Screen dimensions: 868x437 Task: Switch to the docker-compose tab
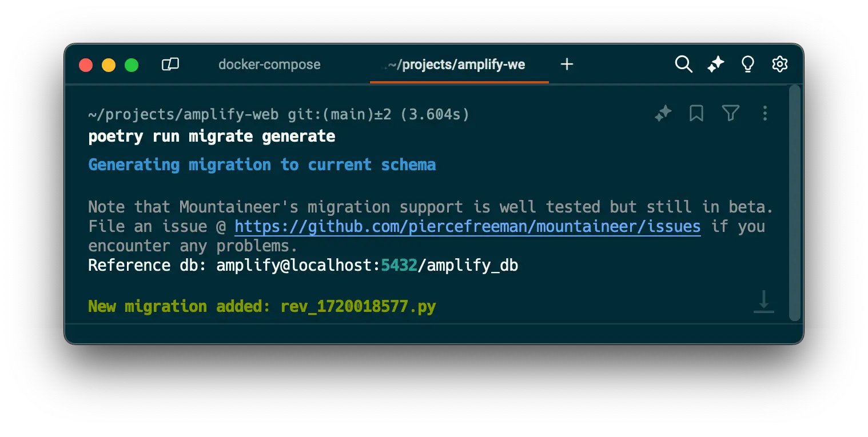click(x=269, y=65)
